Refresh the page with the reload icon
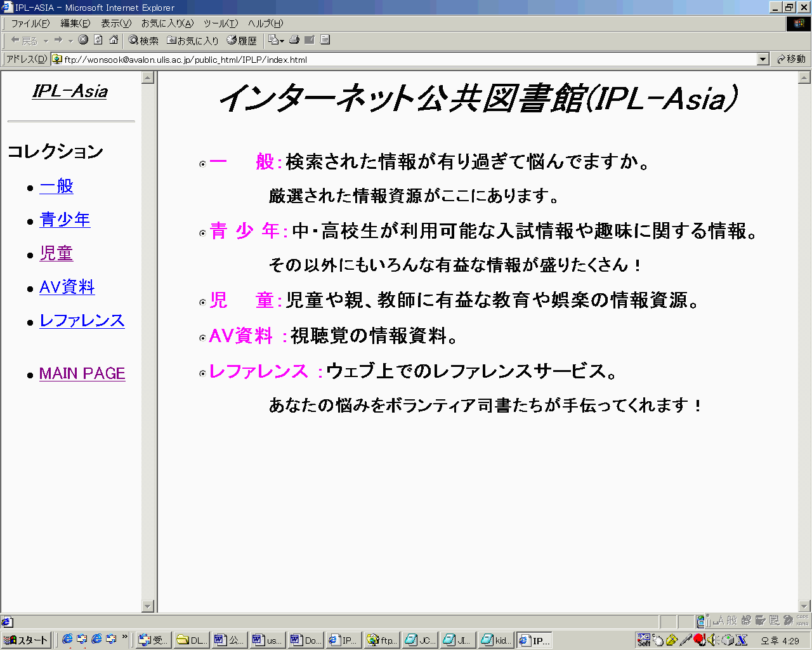The width and height of the screenshot is (812, 650). pos(97,39)
